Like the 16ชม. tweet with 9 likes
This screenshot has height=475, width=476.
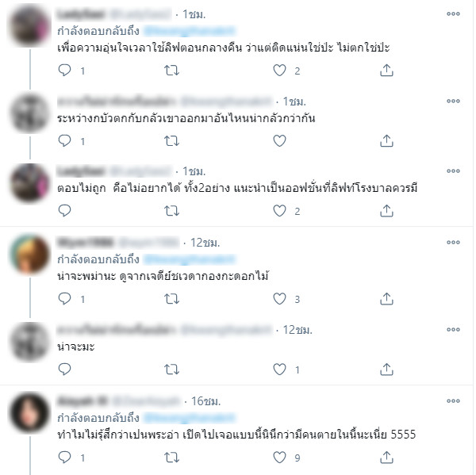point(279,458)
